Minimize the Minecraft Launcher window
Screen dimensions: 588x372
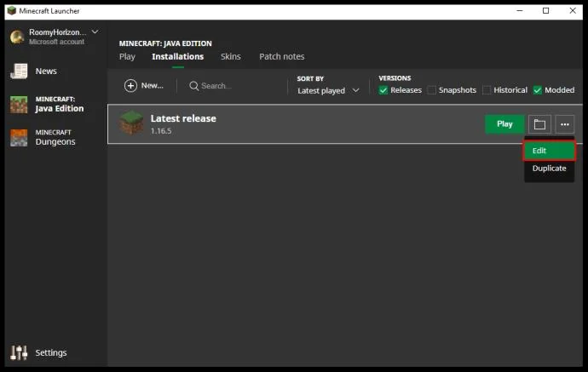(x=519, y=10)
